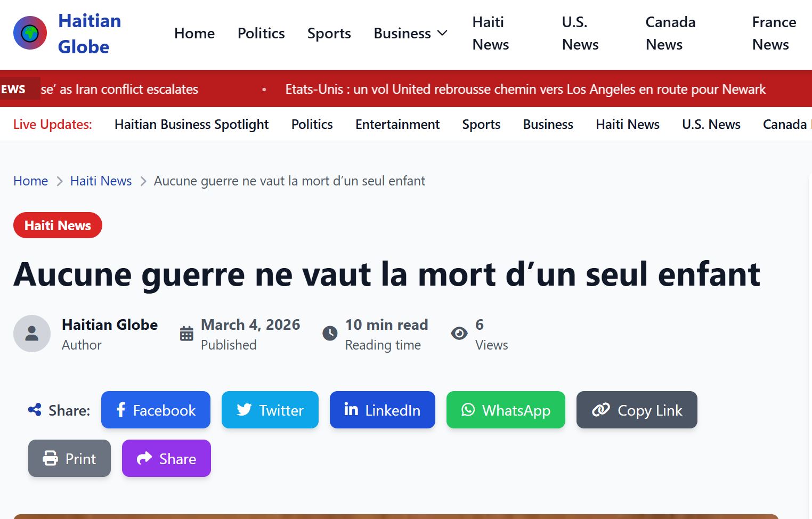Click the WhatsApp share icon

pyautogui.click(x=468, y=410)
